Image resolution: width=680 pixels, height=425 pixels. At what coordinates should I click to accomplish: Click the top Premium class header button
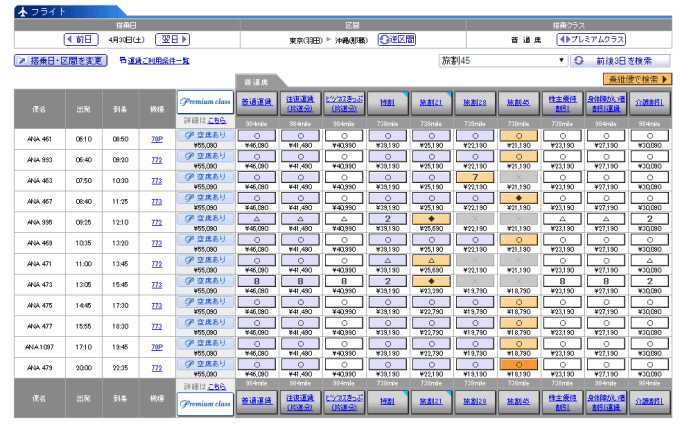coord(205,102)
